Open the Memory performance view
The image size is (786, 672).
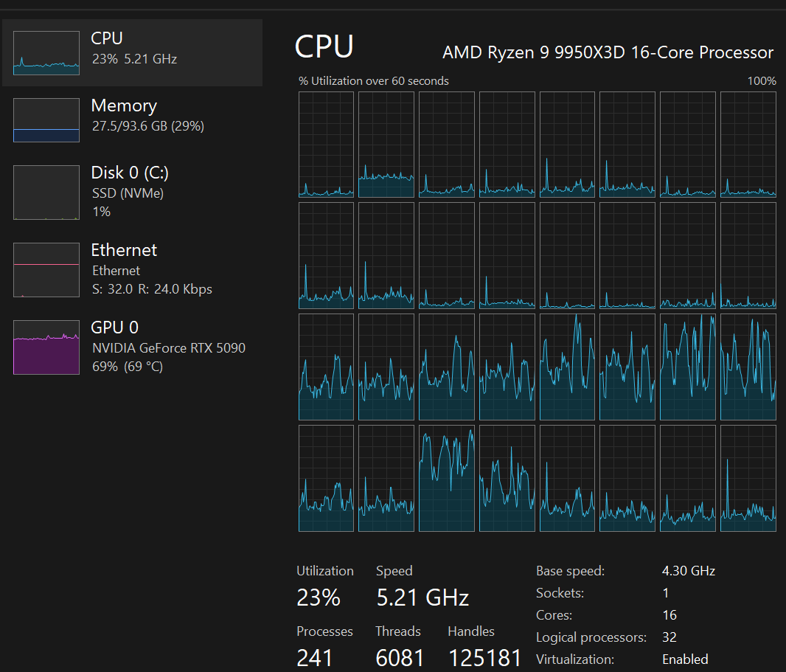(x=132, y=119)
